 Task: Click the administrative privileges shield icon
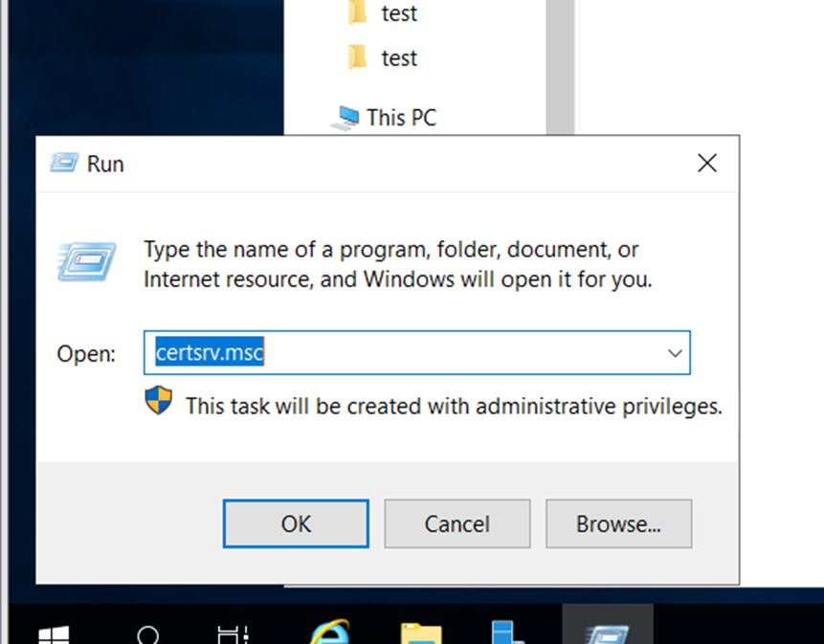[158, 402]
